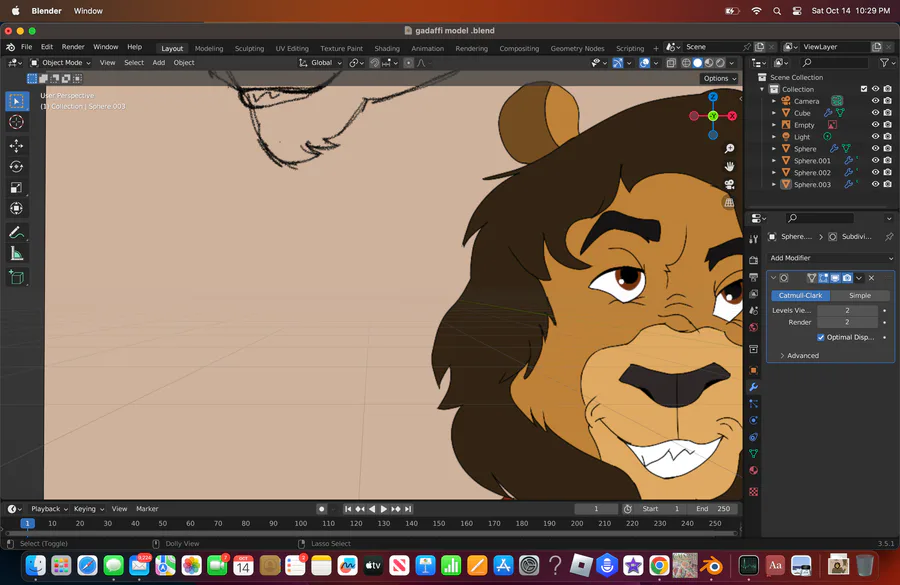Hide Sphere.003 with its eye icon
Image resolution: width=900 pixels, height=585 pixels.
pyautogui.click(x=875, y=184)
